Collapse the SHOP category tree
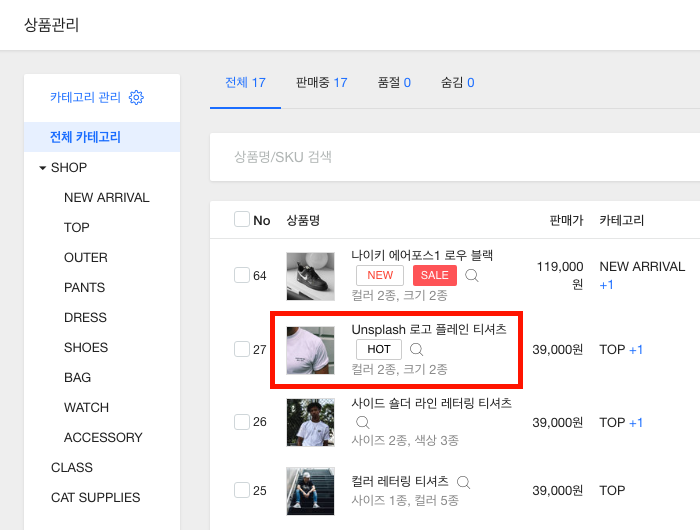 click(42, 168)
